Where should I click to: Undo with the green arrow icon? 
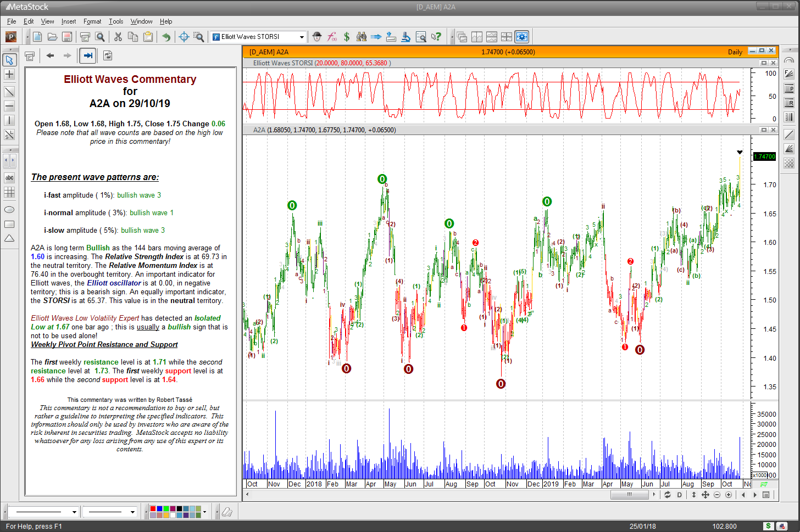(x=166, y=37)
